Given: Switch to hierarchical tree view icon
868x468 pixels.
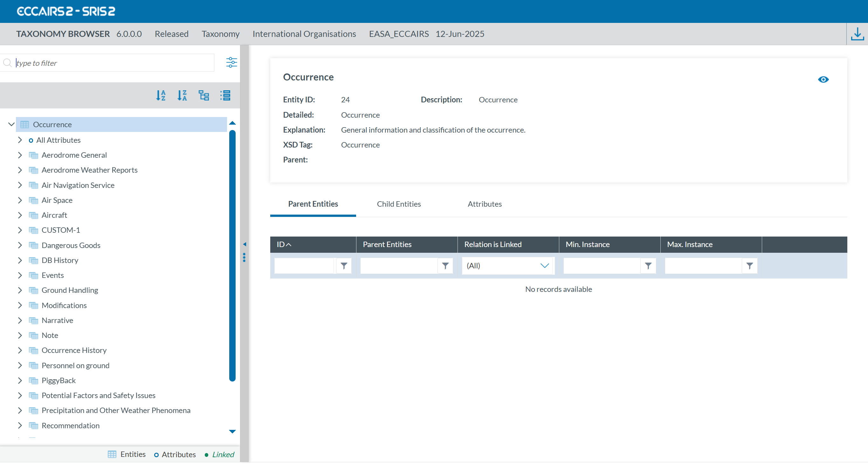Looking at the screenshot, I should [203, 95].
